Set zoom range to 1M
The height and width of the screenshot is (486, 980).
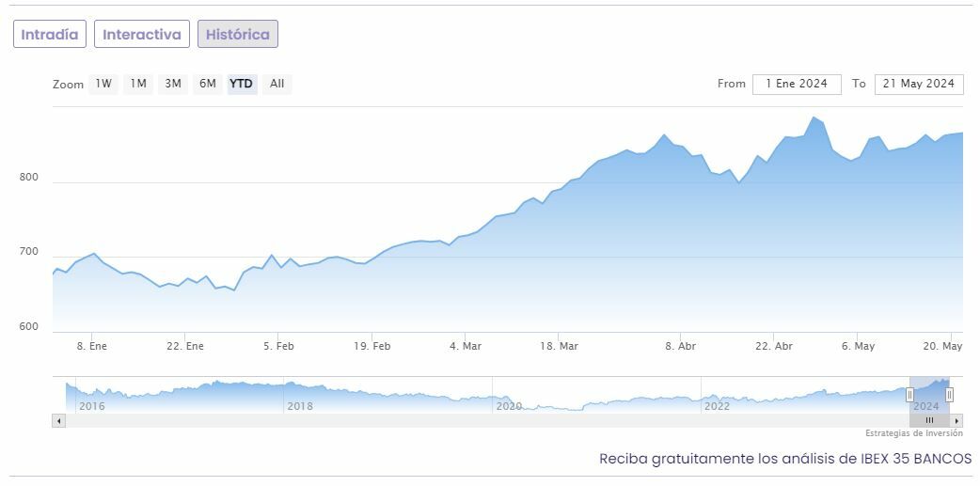(x=138, y=84)
